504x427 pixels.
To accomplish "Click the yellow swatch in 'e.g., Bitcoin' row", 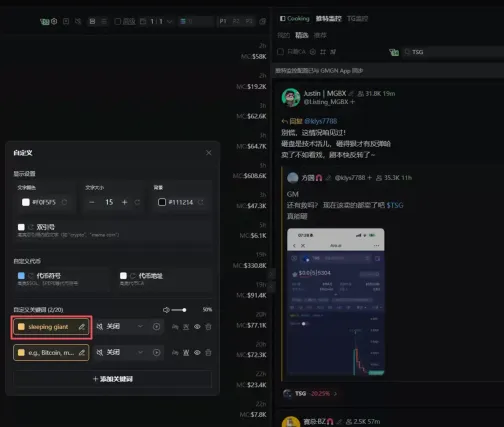I will (21, 353).
